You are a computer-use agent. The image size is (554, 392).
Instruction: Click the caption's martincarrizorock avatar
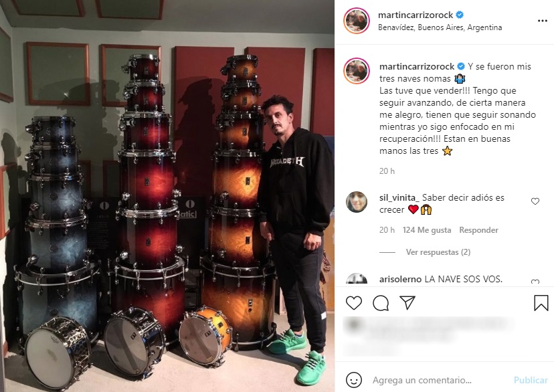(357, 71)
